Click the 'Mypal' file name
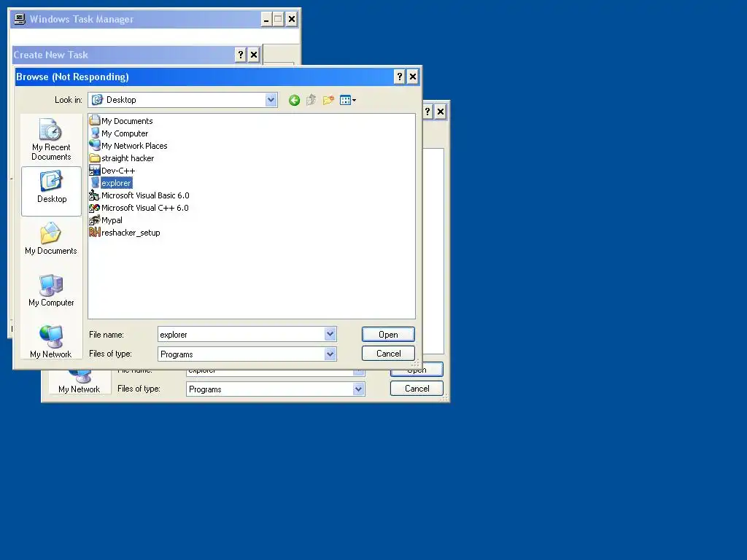 click(x=112, y=220)
